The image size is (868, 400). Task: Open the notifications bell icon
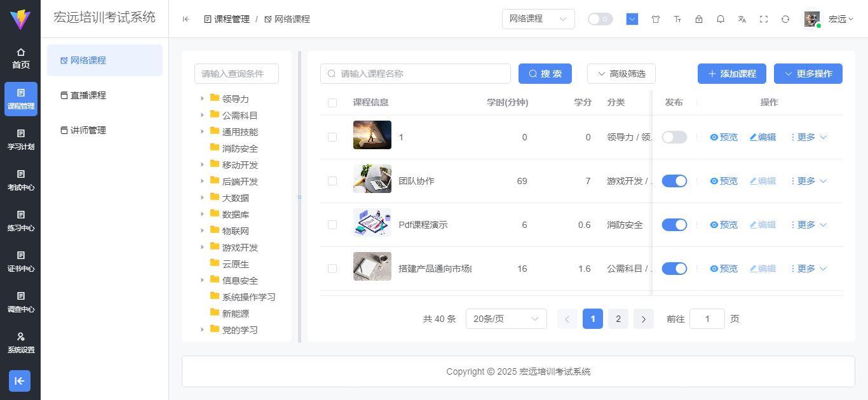tap(720, 19)
